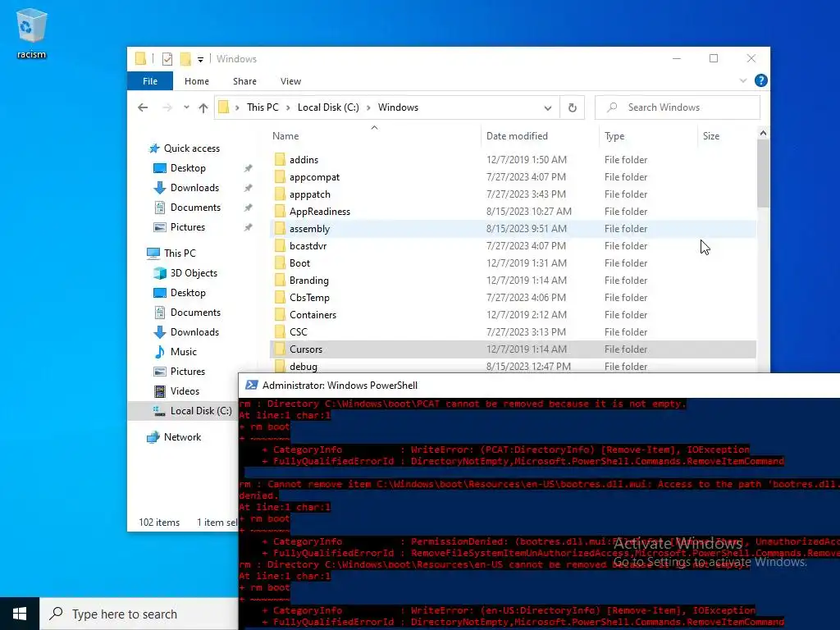Select 3D Objects in the navigation pane

194,273
